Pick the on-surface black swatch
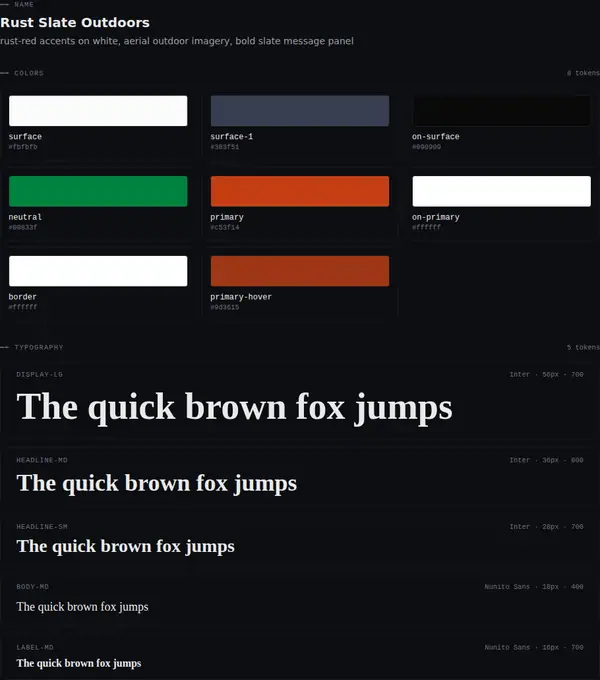The image size is (600, 680). click(x=502, y=111)
